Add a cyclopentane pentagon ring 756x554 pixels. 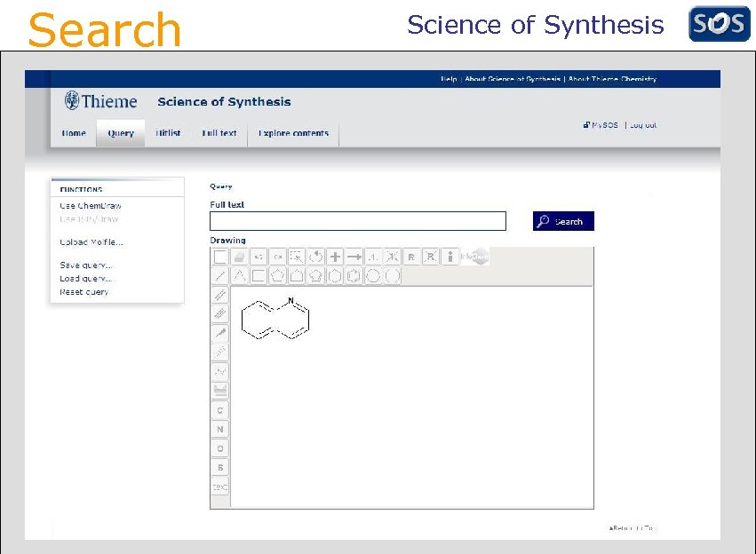coord(278,276)
